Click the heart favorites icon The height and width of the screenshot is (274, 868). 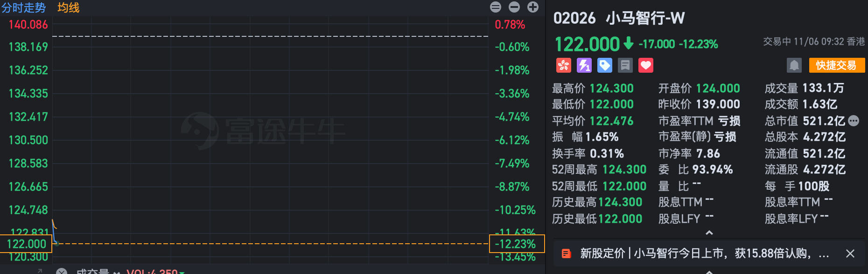coord(646,65)
